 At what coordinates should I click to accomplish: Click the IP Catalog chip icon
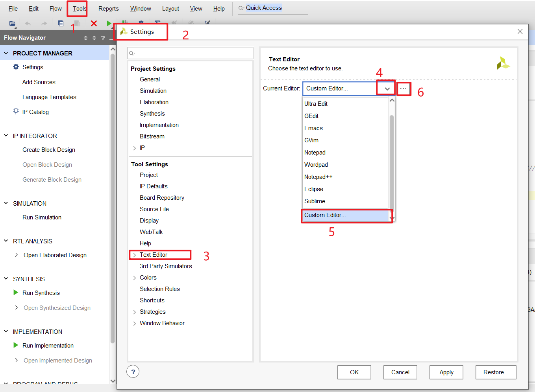point(16,112)
